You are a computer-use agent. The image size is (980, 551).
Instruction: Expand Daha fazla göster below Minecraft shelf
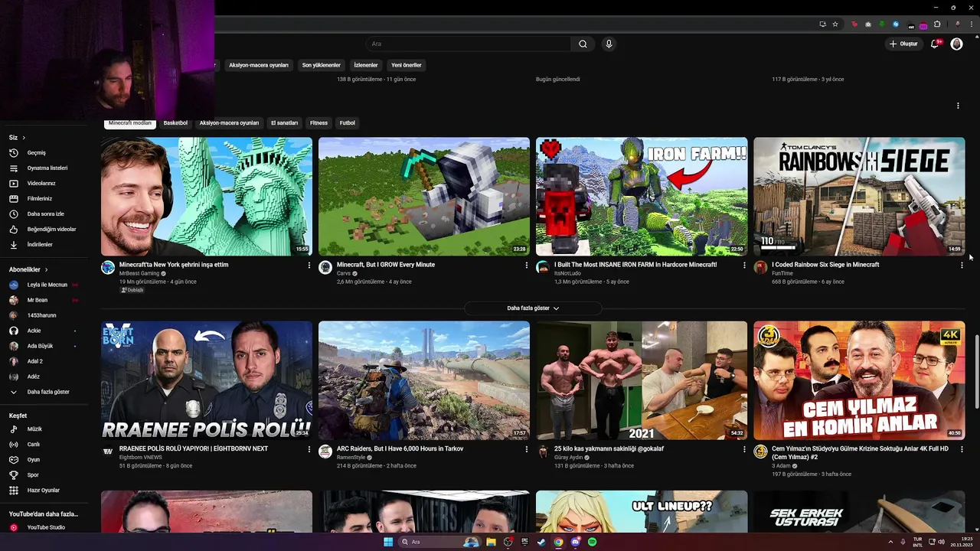(x=533, y=308)
